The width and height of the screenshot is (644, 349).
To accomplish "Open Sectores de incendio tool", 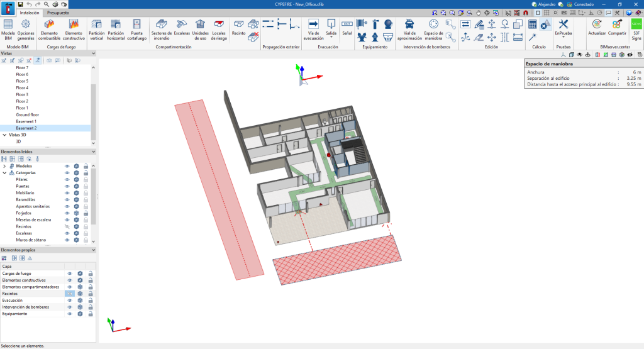I will point(162,30).
